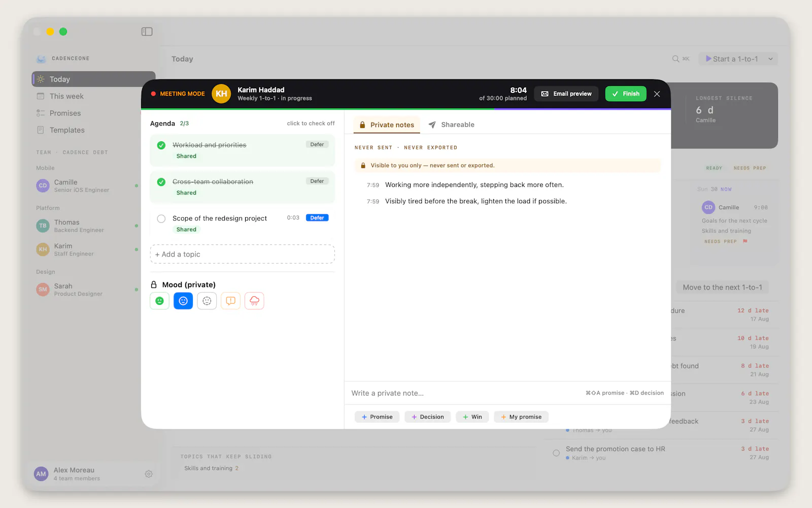Uncheck Cross-team collaboration topic
Image resolution: width=812 pixels, height=508 pixels.
161,182
